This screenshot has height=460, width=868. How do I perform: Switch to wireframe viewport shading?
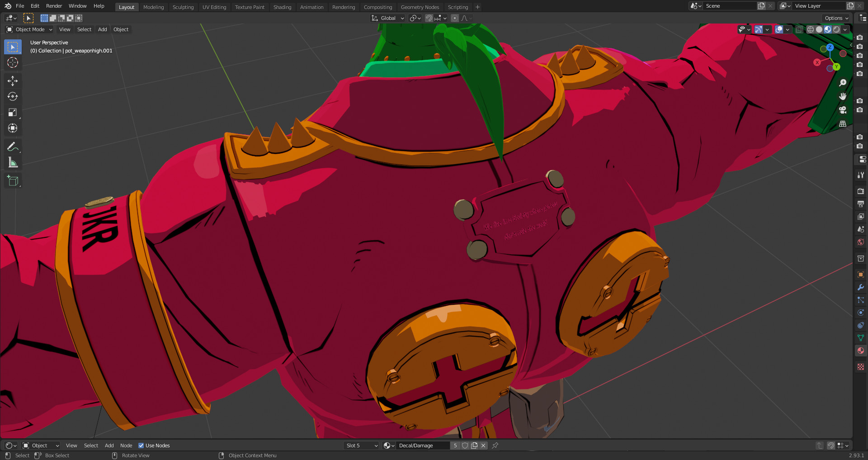[x=811, y=29]
